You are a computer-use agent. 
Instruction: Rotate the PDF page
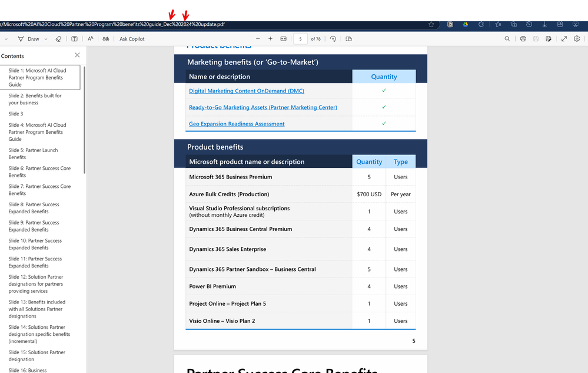point(333,39)
